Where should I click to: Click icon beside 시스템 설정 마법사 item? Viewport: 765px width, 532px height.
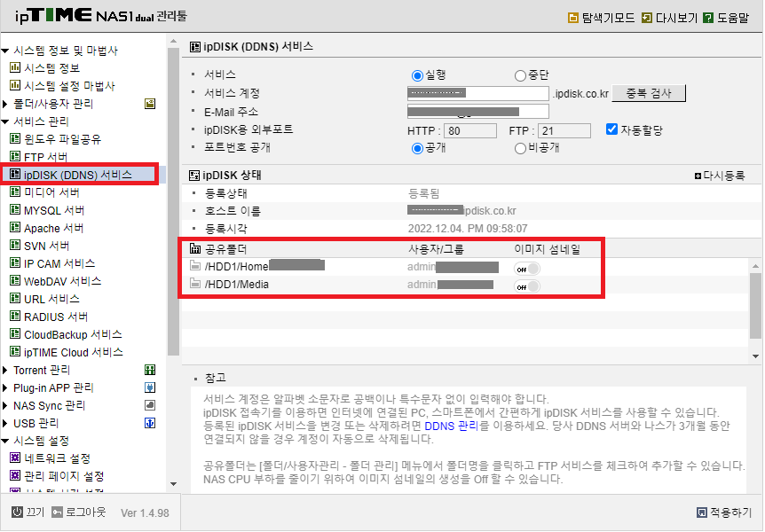[x=15, y=86]
